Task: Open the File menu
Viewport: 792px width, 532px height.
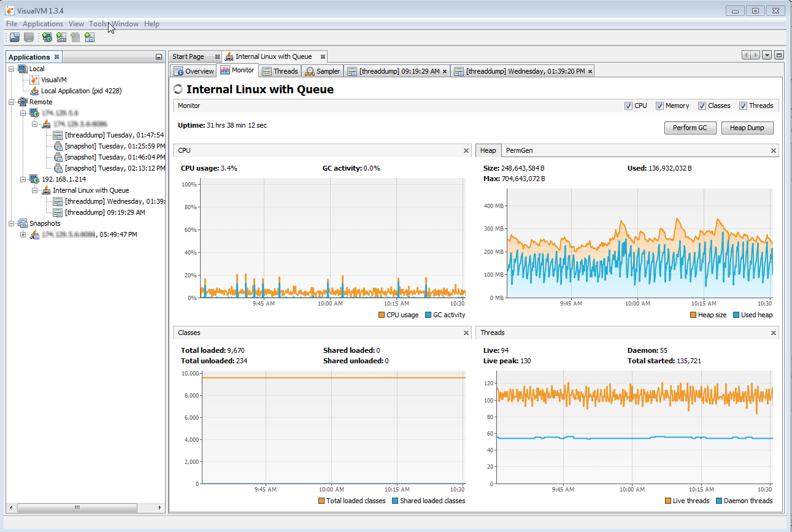Action: coord(12,24)
